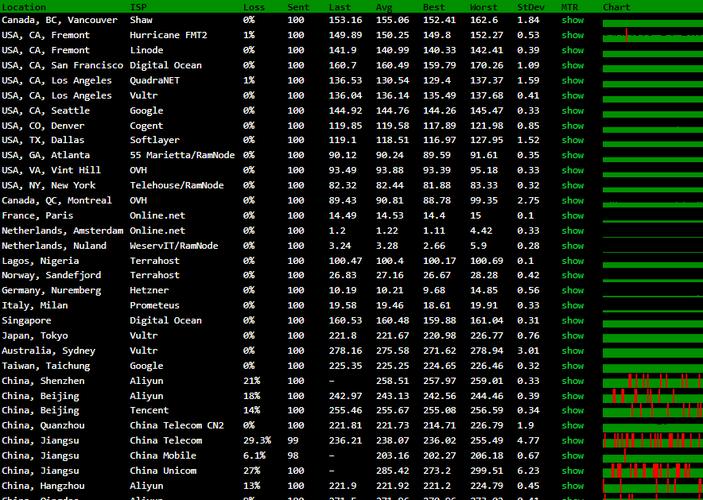Screen dimensions: 703x500
Task: Click "WeservIT/RamNode" ISP text
Action: point(174,246)
